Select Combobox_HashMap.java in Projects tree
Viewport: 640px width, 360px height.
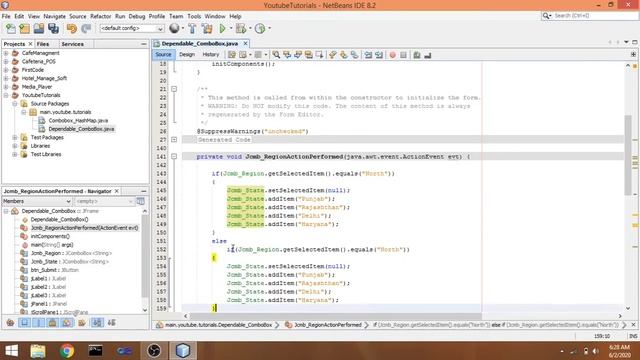(78, 120)
